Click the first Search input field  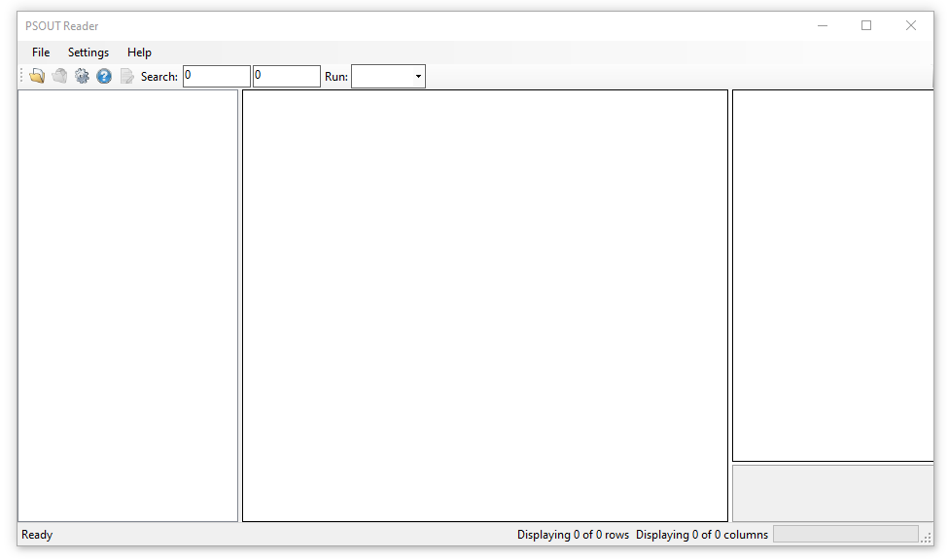tap(216, 77)
